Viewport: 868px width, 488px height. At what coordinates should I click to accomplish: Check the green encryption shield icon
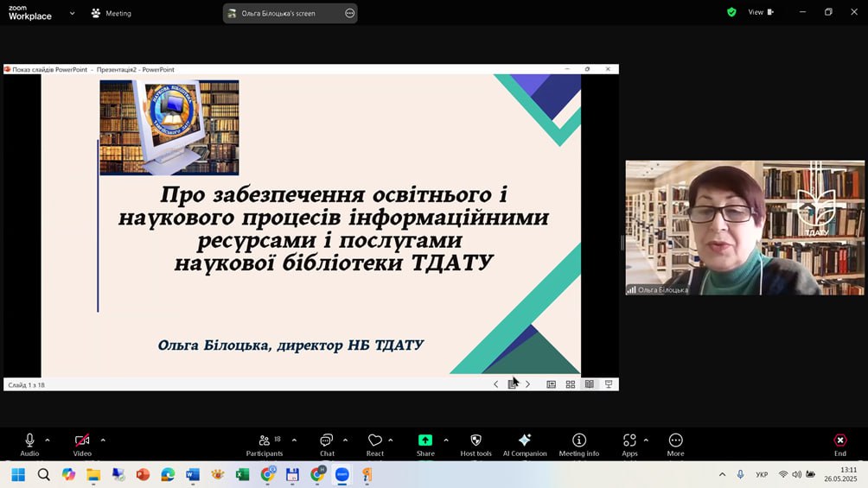pyautogui.click(x=731, y=12)
